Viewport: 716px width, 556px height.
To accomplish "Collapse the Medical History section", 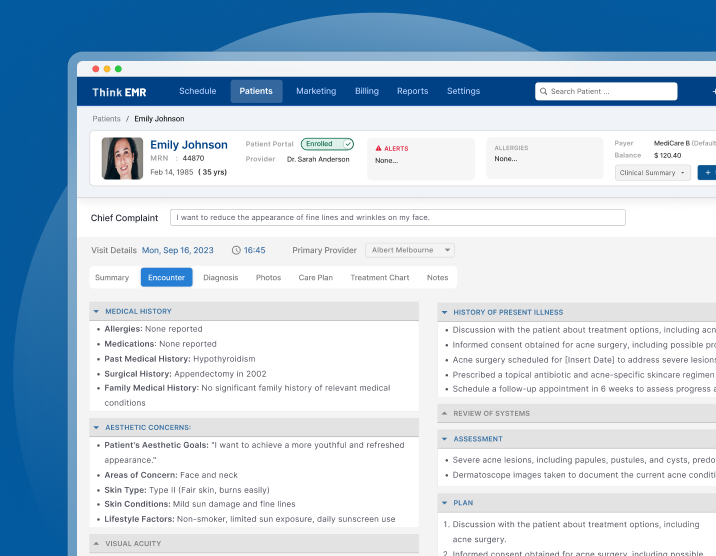I will pyautogui.click(x=96, y=311).
